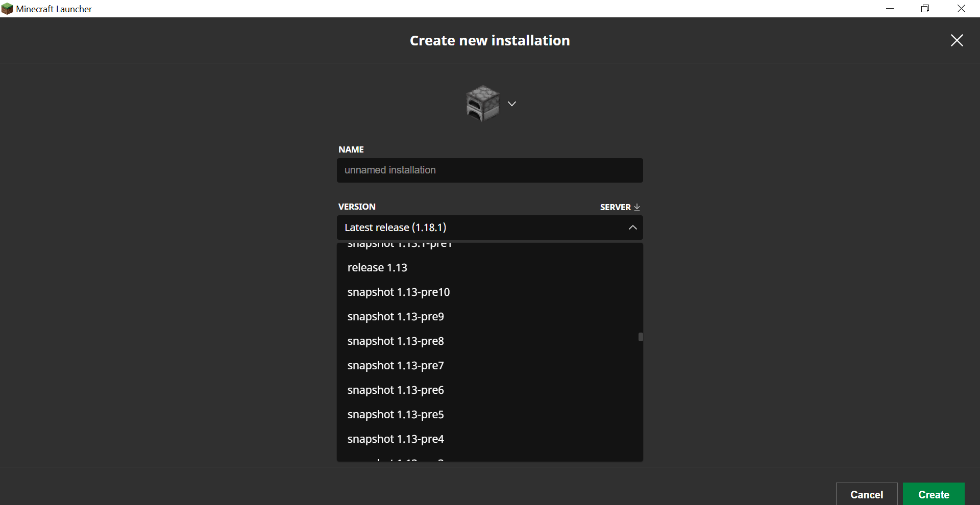Click the furnace block installation icon
Image resolution: width=980 pixels, height=505 pixels.
(482, 104)
